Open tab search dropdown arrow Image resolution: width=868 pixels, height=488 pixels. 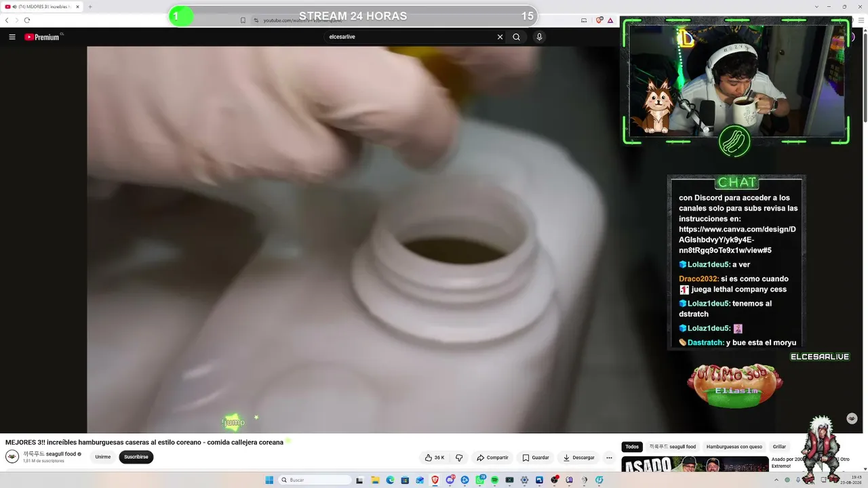[816, 7]
